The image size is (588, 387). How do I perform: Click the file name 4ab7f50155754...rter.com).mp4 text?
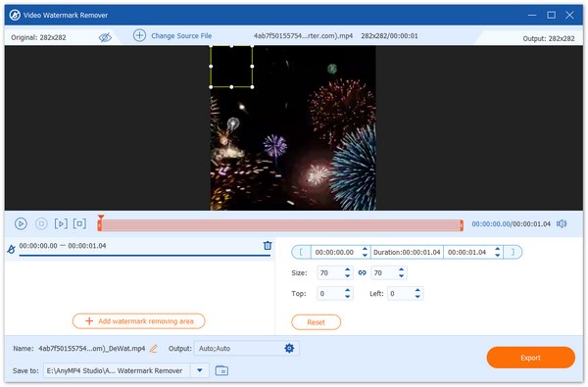coord(304,36)
